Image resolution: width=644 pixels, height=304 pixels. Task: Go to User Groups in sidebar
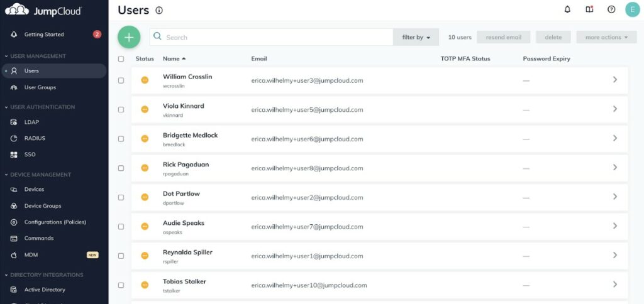(x=40, y=87)
